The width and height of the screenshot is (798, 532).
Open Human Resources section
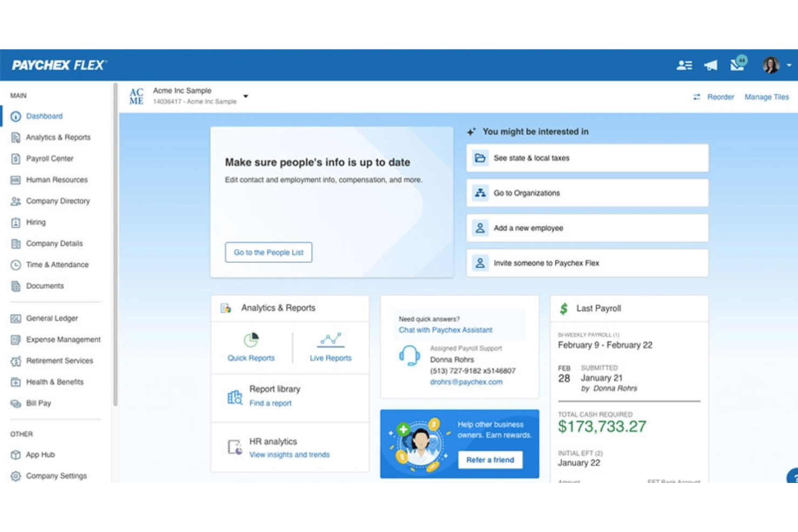57,179
